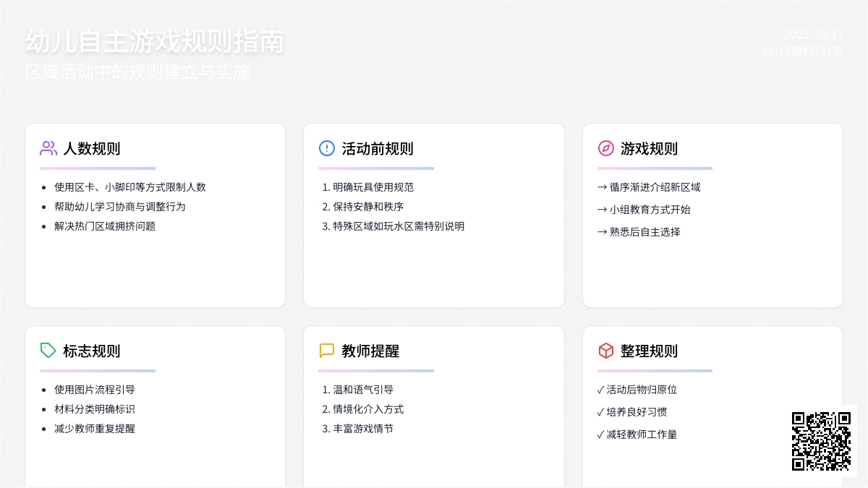The width and height of the screenshot is (868, 488).
Task: Click the bullet 材料分类明确标识
Action: point(95,409)
